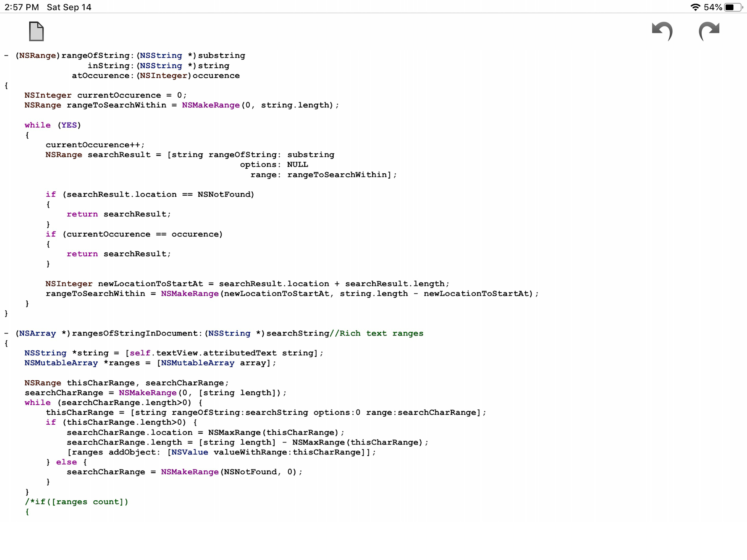The width and height of the screenshot is (747, 560).
Task: Click the NSRange searchResult assignment line
Action: 190,155
